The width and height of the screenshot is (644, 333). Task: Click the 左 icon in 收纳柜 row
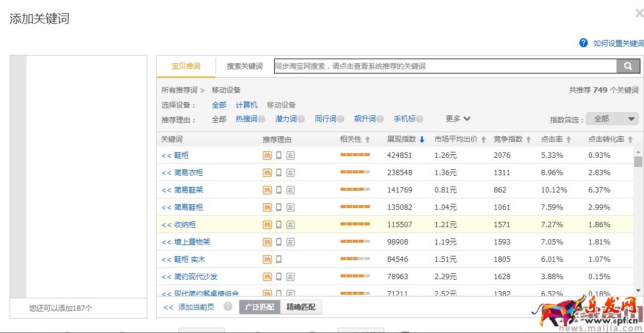[x=290, y=225]
